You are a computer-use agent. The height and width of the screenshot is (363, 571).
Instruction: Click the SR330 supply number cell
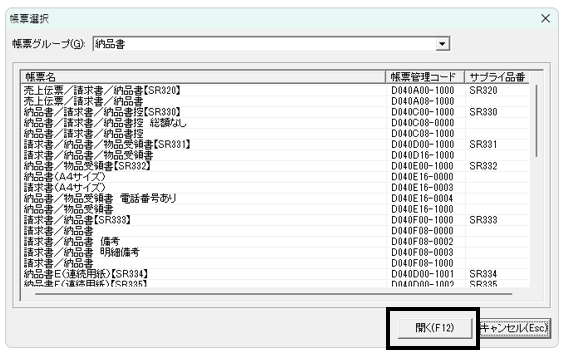point(483,112)
